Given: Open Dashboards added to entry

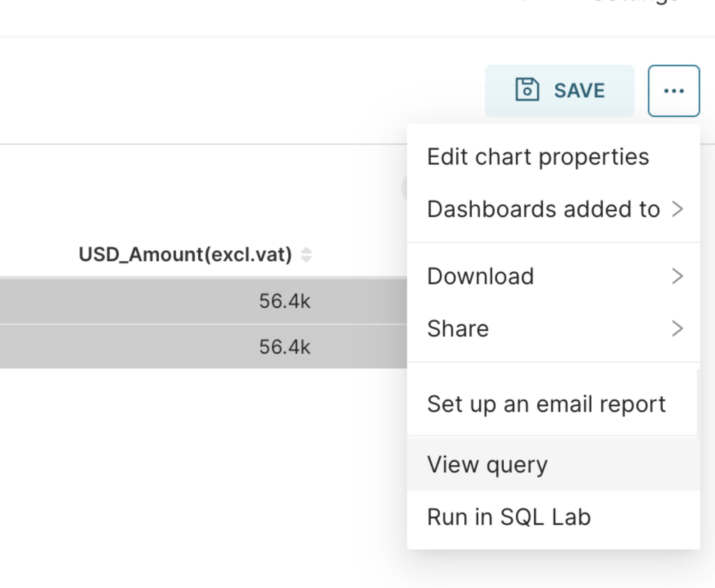Looking at the screenshot, I should click(553, 209).
